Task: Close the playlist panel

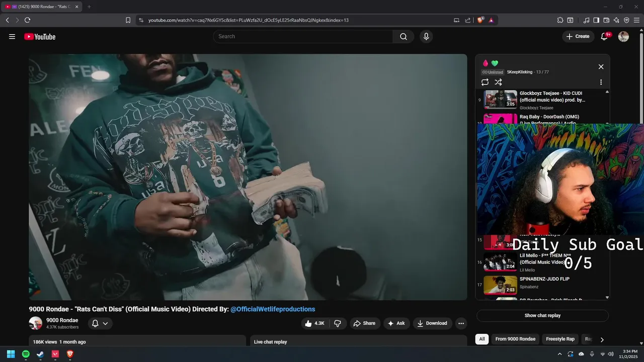Action: coord(601,66)
